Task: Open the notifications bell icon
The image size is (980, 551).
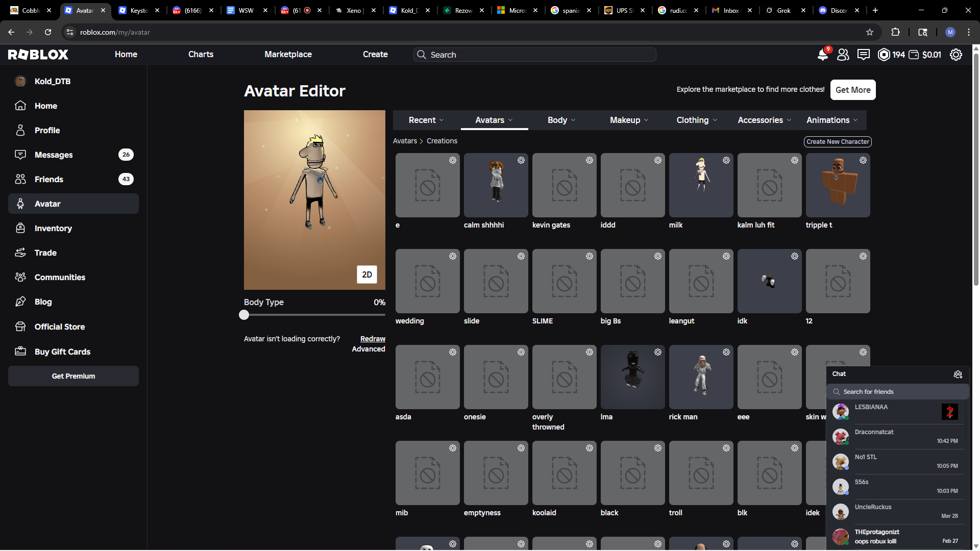Action: [823, 55]
